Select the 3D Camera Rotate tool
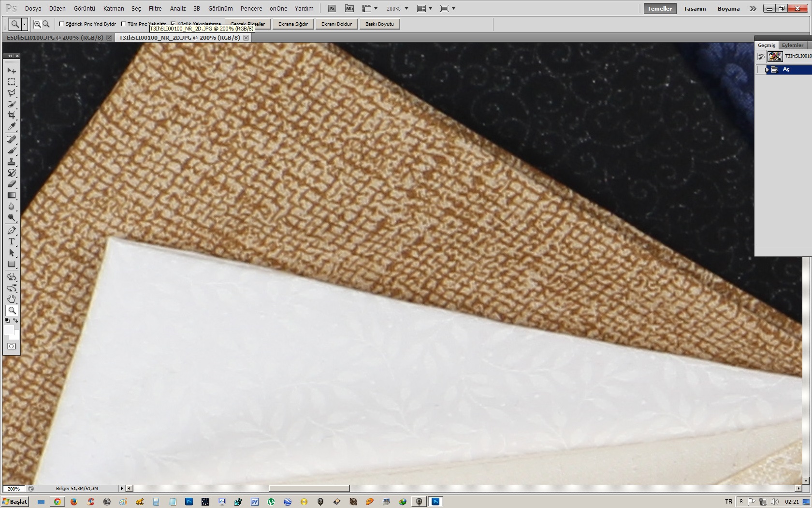 click(12, 288)
